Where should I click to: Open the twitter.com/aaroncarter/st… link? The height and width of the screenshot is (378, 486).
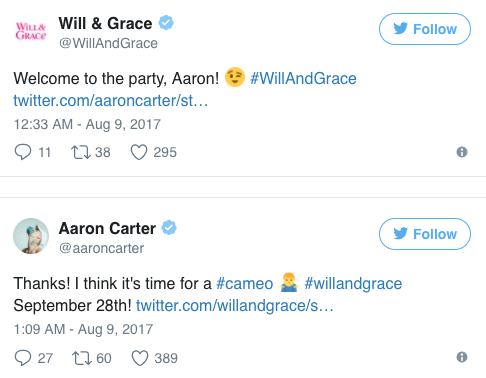click(x=111, y=100)
